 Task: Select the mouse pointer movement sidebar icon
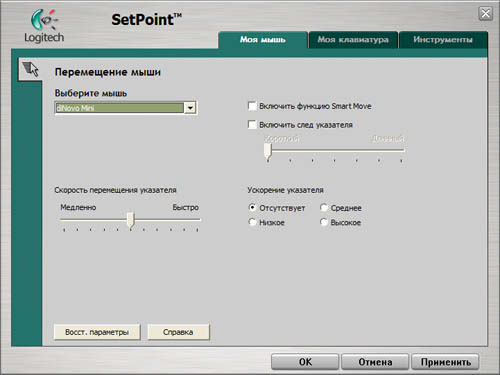pyautogui.click(x=30, y=69)
